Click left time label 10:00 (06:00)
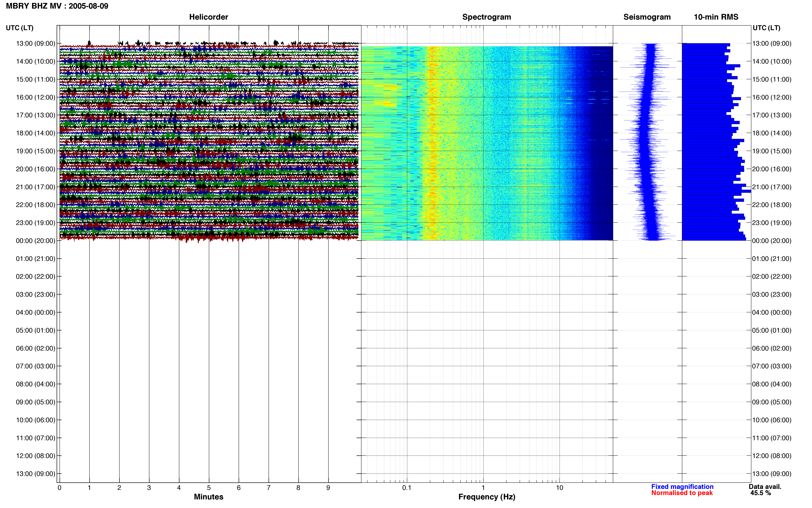This screenshot has height=508, width=812. tap(36, 420)
